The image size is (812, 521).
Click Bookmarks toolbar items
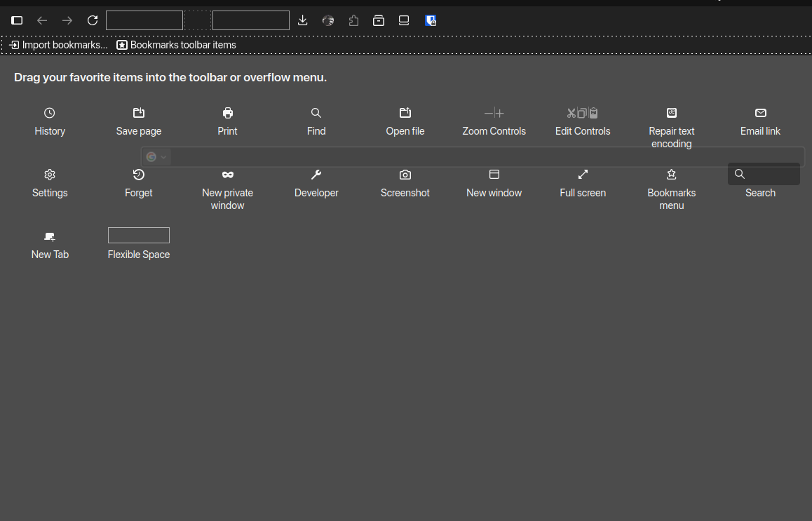click(176, 45)
